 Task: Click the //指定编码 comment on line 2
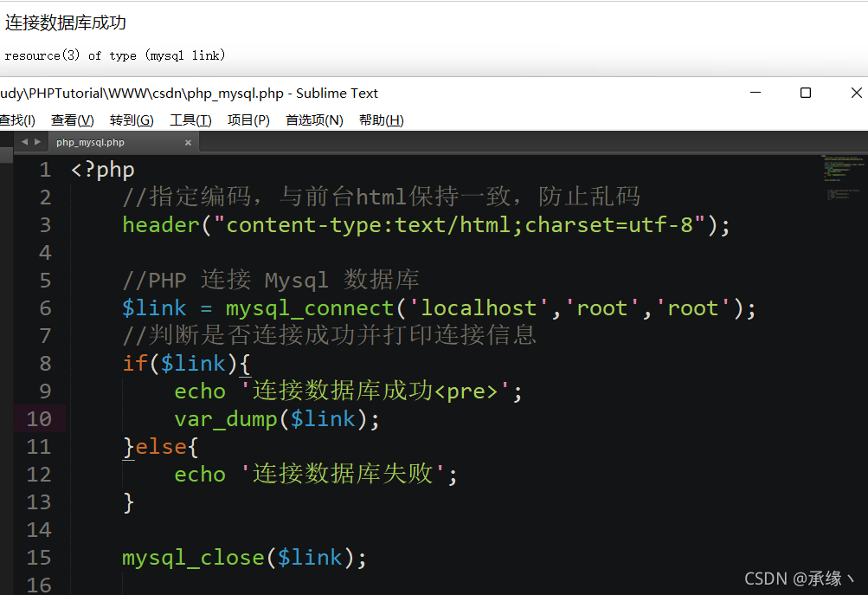point(382,197)
